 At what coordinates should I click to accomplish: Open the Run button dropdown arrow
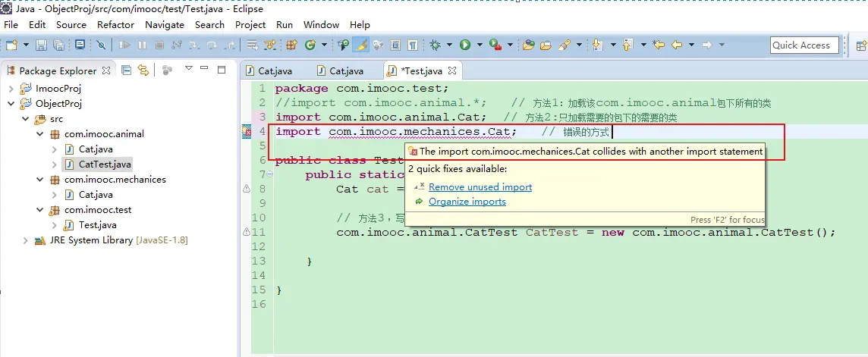click(478, 45)
